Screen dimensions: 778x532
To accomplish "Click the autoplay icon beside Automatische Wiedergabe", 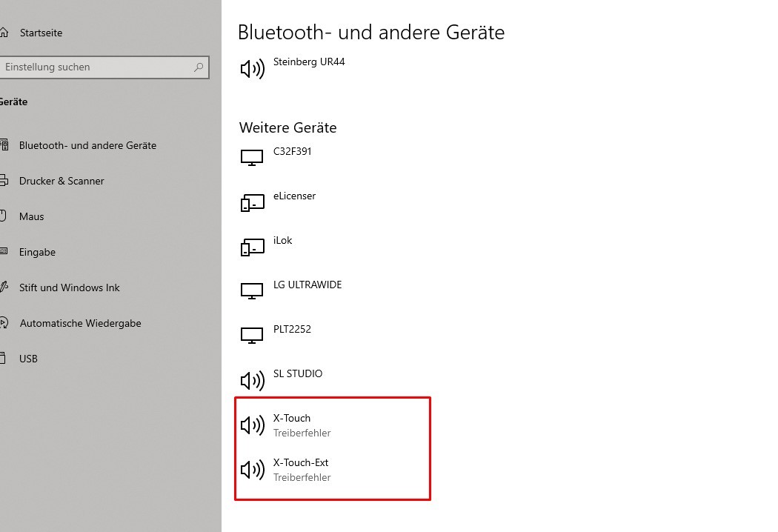I will (4, 322).
